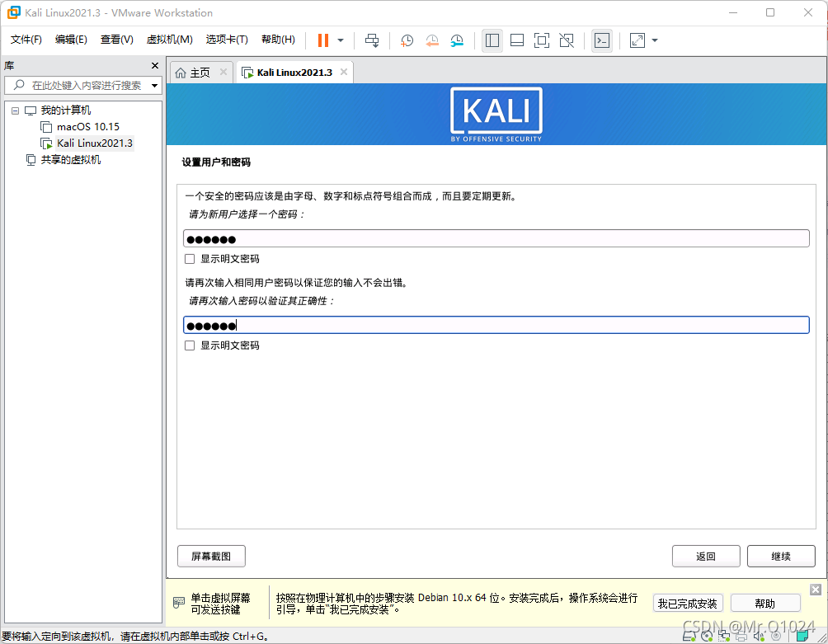This screenshot has height=644, width=828.
Task: Switch to the 主页 tab
Action: pyautogui.click(x=200, y=73)
